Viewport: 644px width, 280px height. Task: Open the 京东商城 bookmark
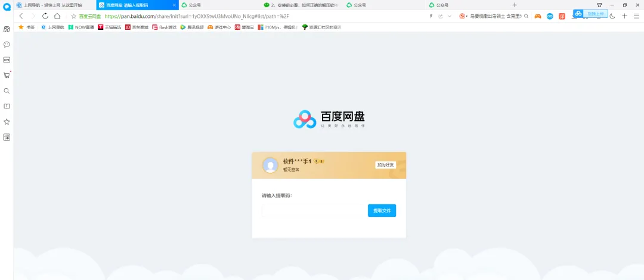[137, 27]
